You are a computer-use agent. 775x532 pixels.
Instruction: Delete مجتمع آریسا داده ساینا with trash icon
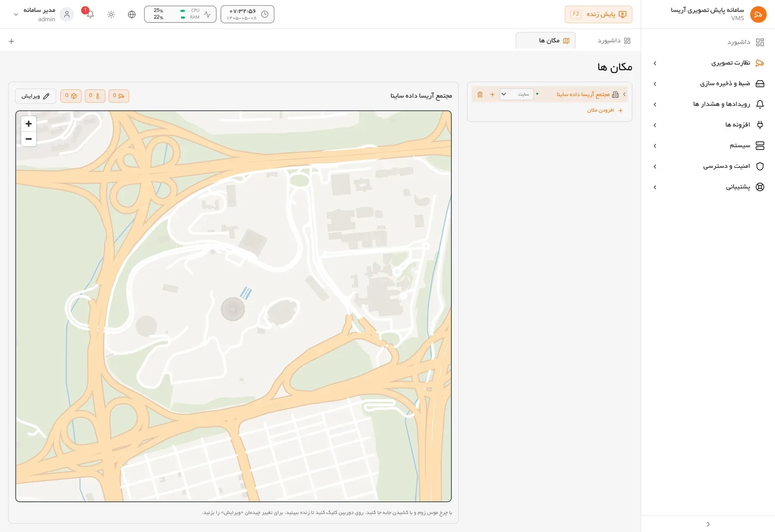(x=480, y=94)
